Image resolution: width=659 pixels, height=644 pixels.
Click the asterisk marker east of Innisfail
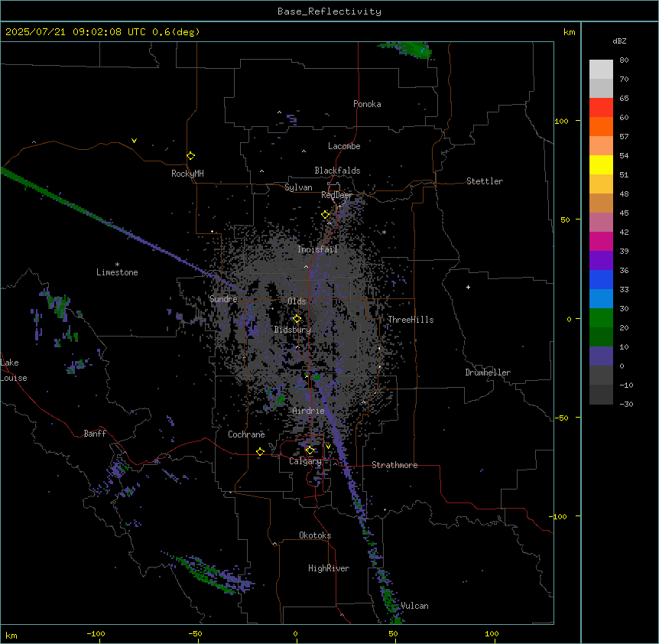(x=384, y=233)
